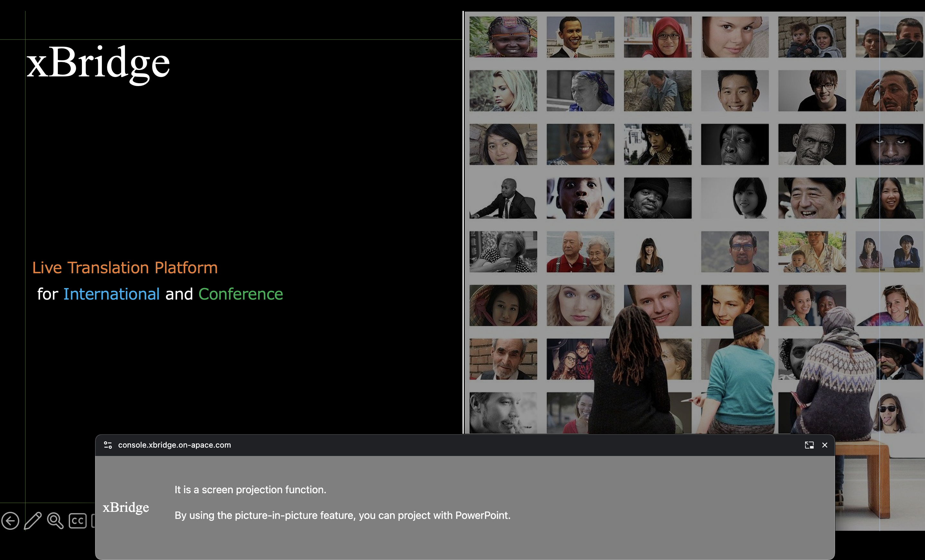
Task: Click the small xBridge logo in floating window
Action: tap(126, 507)
